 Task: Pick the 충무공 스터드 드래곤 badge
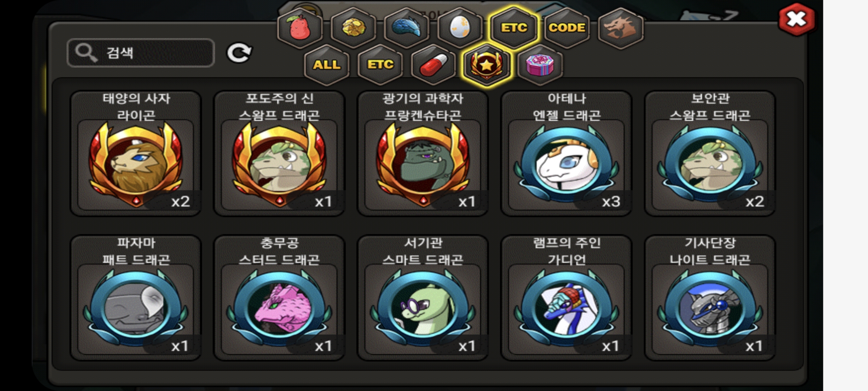pyautogui.click(x=279, y=298)
